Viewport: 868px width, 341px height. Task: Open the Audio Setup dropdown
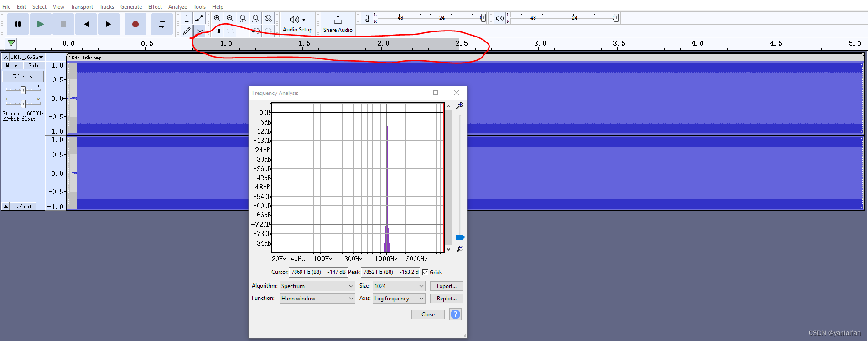[x=297, y=24]
